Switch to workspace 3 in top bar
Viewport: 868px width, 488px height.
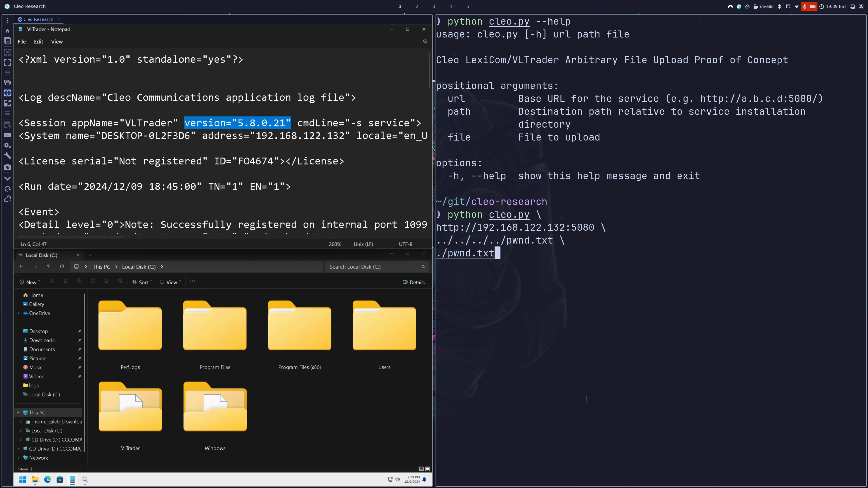tap(434, 6)
